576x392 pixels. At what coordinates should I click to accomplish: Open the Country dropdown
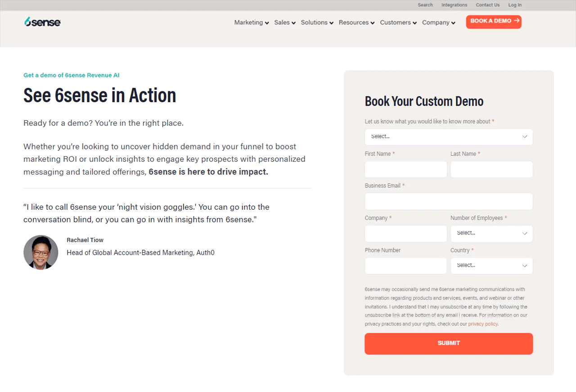pos(491,266)
